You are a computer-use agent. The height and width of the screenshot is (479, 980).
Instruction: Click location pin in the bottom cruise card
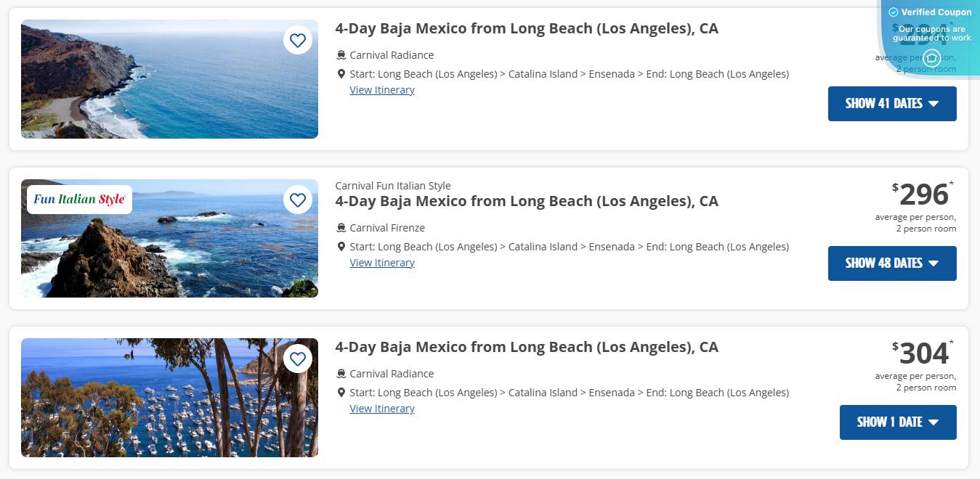341,393
